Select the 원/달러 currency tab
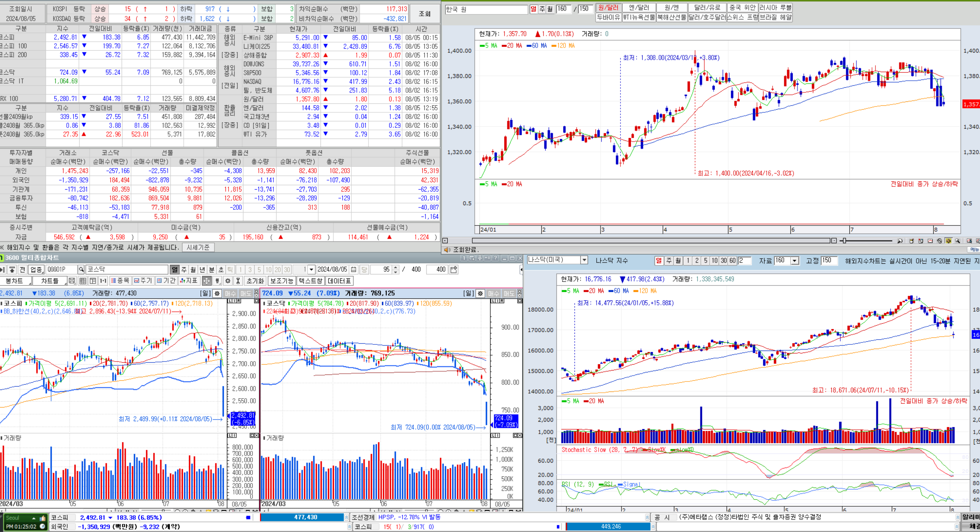Image resolution: width=980 pixels, height=532 pixels. pyautogui.click(x=609, y=8)
